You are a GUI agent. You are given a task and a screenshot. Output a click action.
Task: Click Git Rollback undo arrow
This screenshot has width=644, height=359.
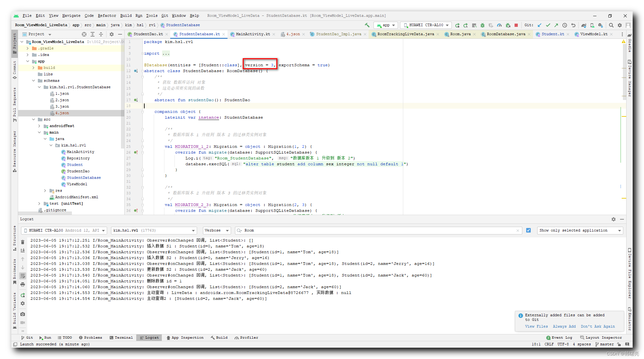(573, 25)
